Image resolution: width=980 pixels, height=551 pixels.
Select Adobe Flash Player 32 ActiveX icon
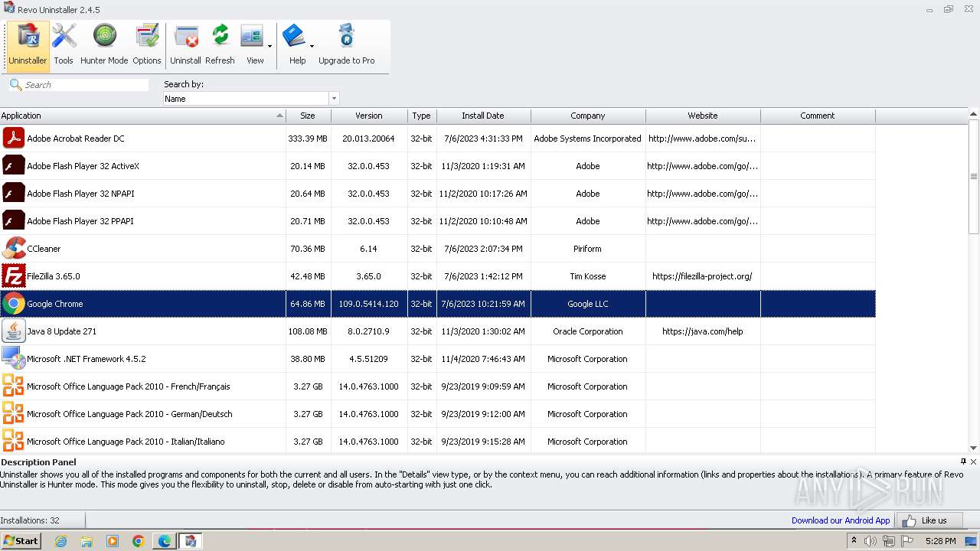(x=13, y=166)
